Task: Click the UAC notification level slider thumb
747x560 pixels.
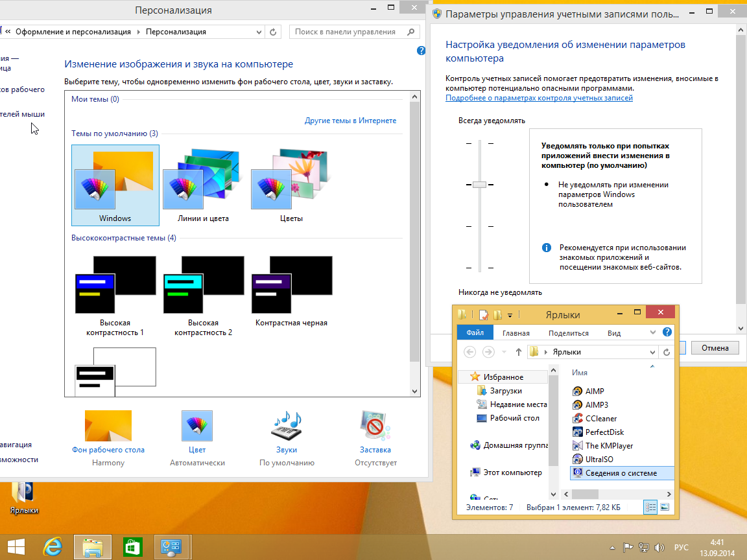Action: click(x=479, y=185)
